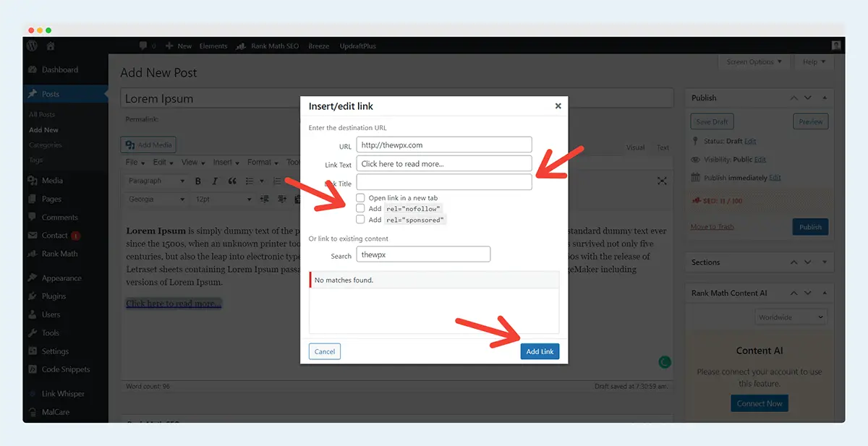Switch to the Visual editor tab
Image resolution: width=868 pixels, height=446 pixels.
[x=636, y=147]
